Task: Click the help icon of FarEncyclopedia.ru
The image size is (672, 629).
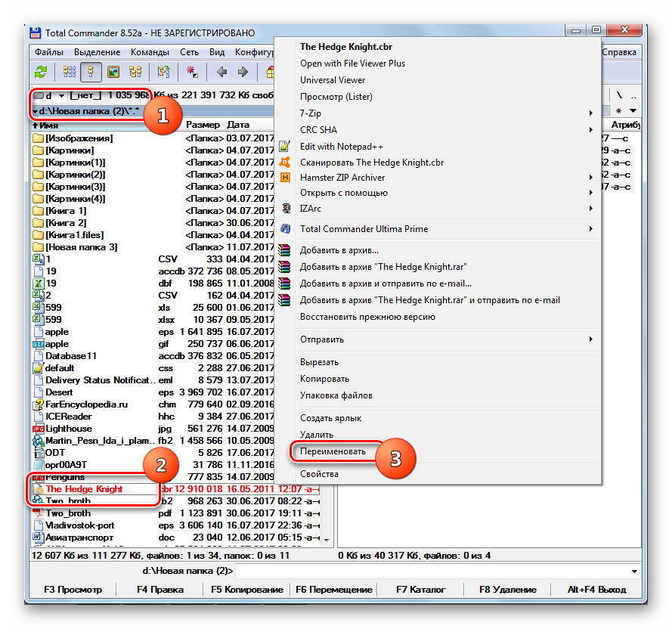Action: point(39,404)
